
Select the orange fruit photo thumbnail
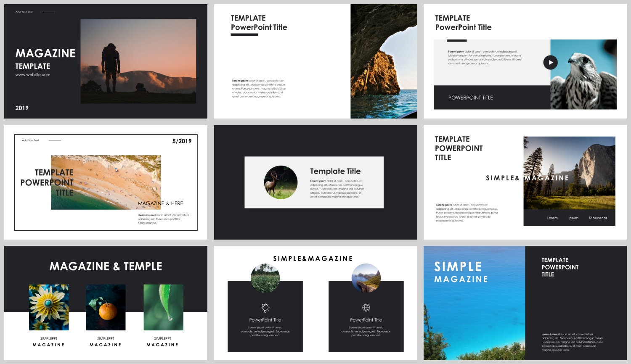tap(106, 307)
